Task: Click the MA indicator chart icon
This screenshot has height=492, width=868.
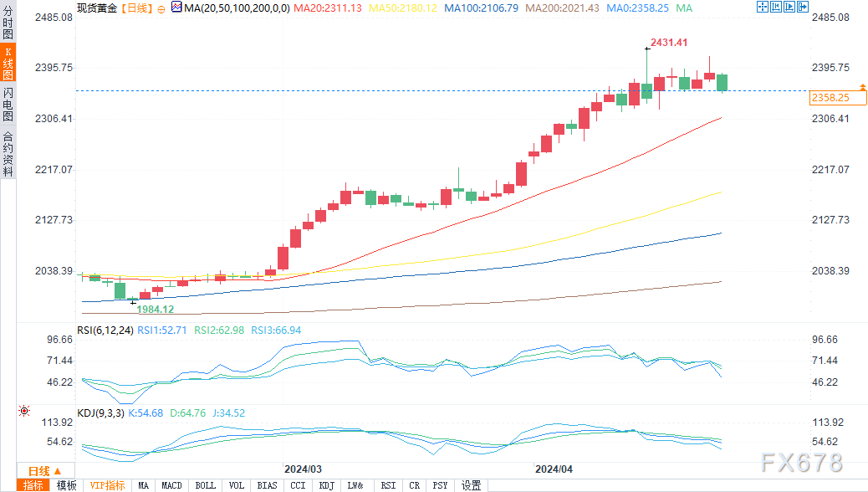Action: click(176, 8)
